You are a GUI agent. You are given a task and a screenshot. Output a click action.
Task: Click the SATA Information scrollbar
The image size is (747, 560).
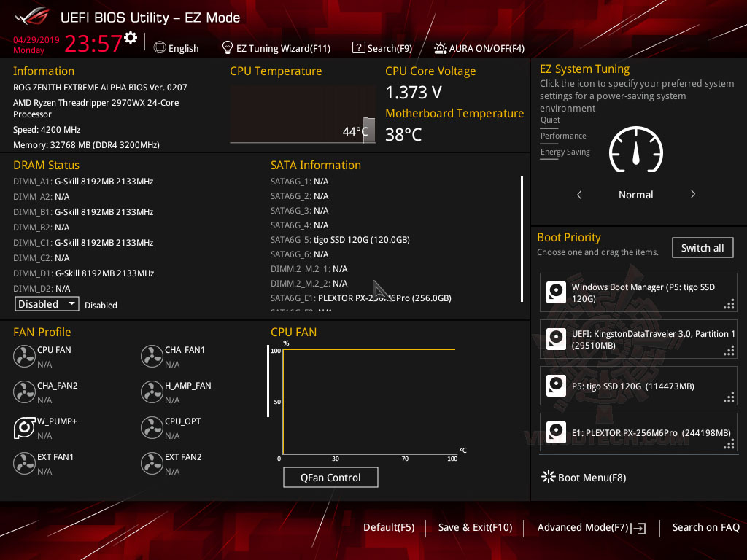(x=522, y=239)
